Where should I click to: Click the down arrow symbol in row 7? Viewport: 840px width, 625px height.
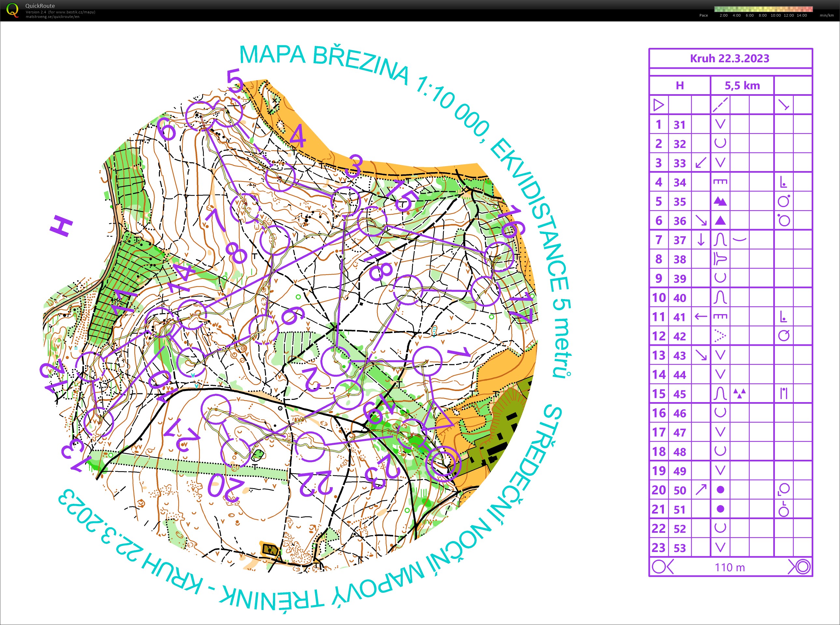[701, 240]
